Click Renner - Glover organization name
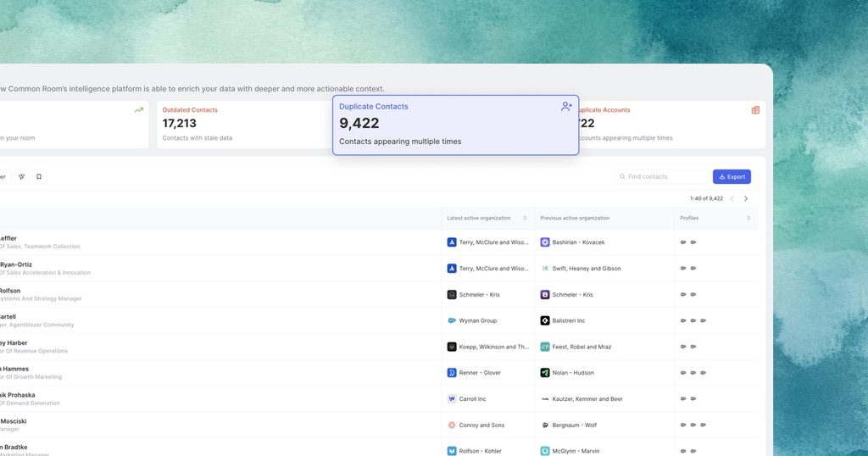 [x=480, y=373]
